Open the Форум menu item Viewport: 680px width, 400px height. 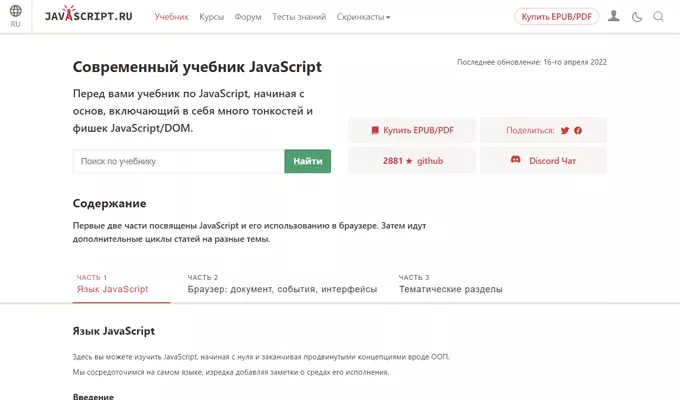pyautogui.click(x=248, y=17)
